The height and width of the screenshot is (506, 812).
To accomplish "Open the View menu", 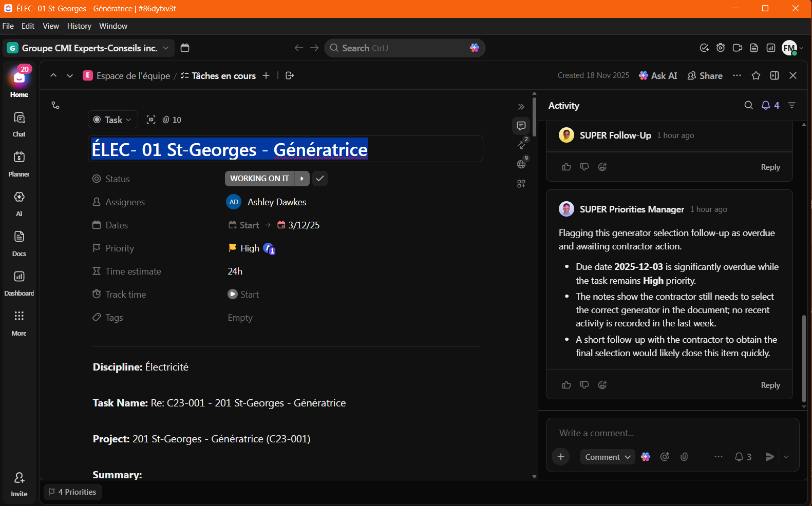I will (x=51, y=26).
